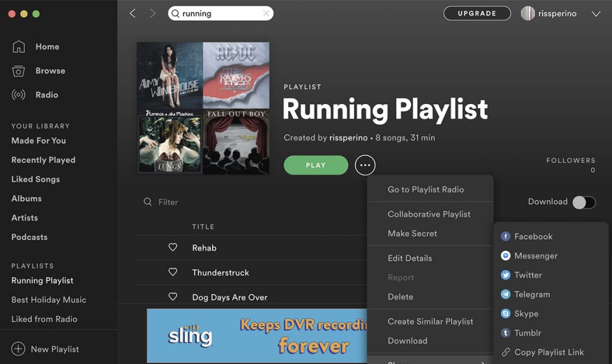
Task: Click the magnifier icon in search box
Action: click(x=176, y=14)
